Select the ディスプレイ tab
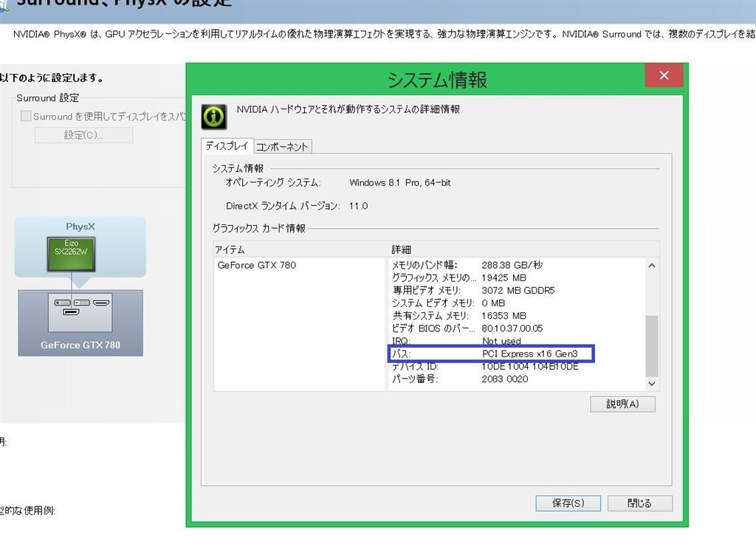Image resolution: width=756 pixels, height=558 pixels. pyautogui.click(x=227, y=145)
